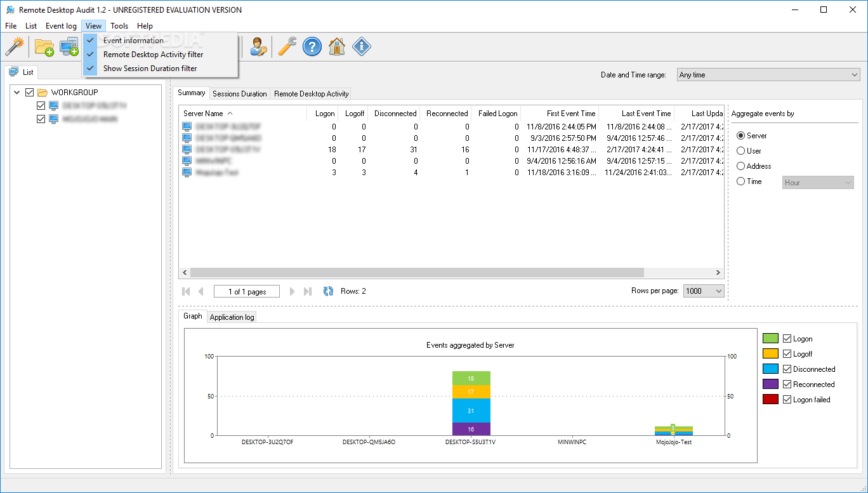
Task: Switch to the Application log tab
Action: pos(232,317)
